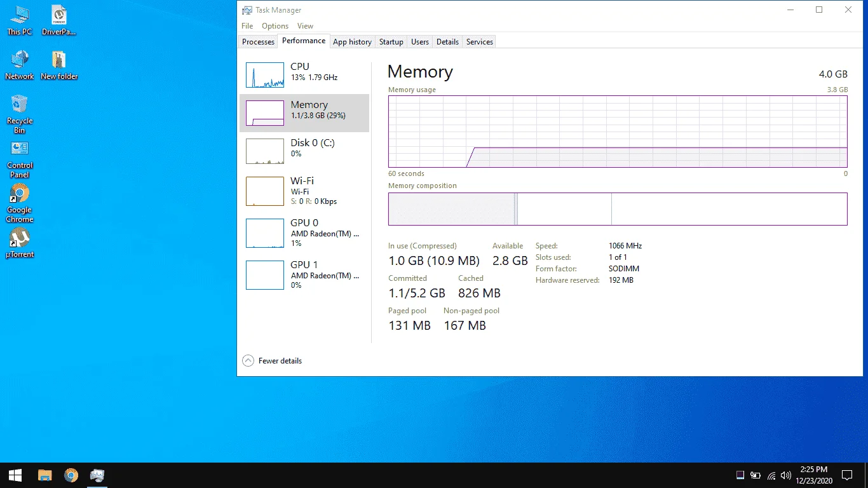Launch Chrome from the taskbar
Viewport: 868px width, 488px height.
[x=71, y=475]
